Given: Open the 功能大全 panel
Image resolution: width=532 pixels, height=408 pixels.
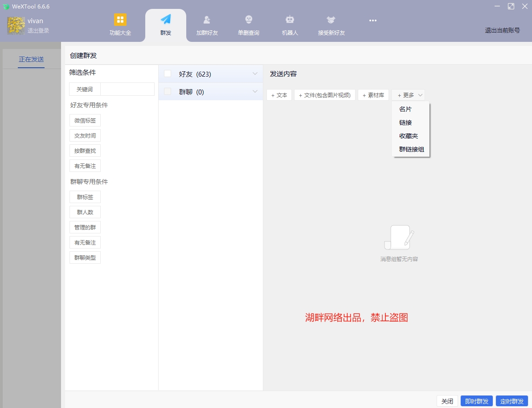Looking at the screenshot, I should click(120, 24).
